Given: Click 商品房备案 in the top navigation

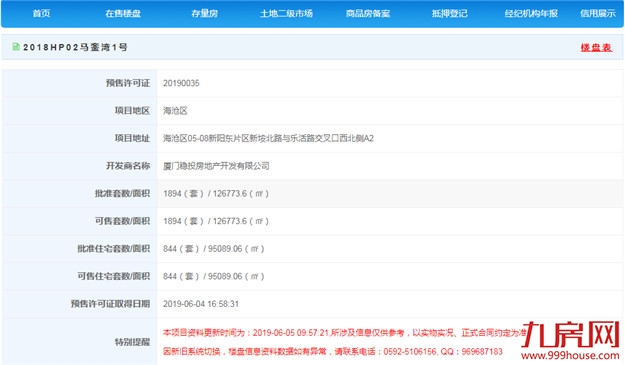Looking at the screenshot, I should coord(368,14).
